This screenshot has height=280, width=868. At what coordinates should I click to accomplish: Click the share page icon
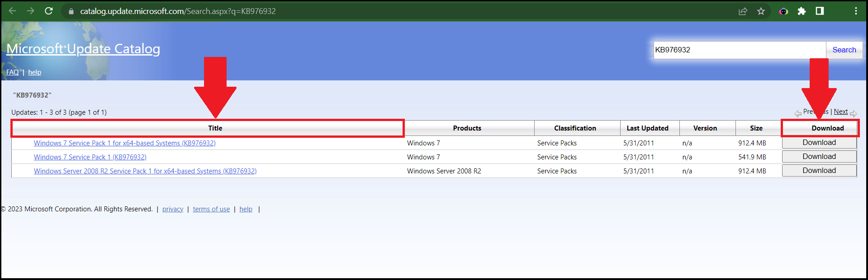pos(743,11)
